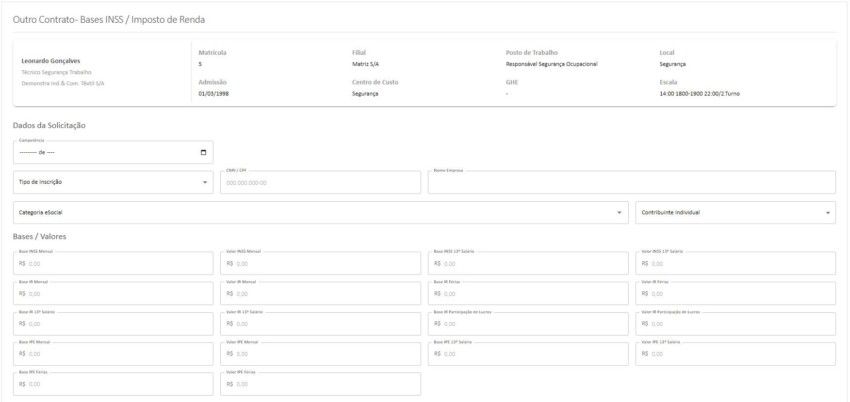Focus Valor IR Participação de Lucros field
Viewport: 850px width, 402px height.
coord(735,324)
